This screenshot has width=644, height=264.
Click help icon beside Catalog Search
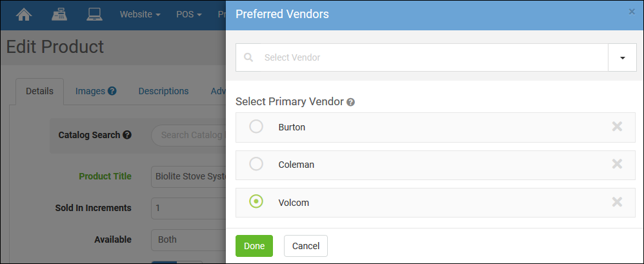127,135
